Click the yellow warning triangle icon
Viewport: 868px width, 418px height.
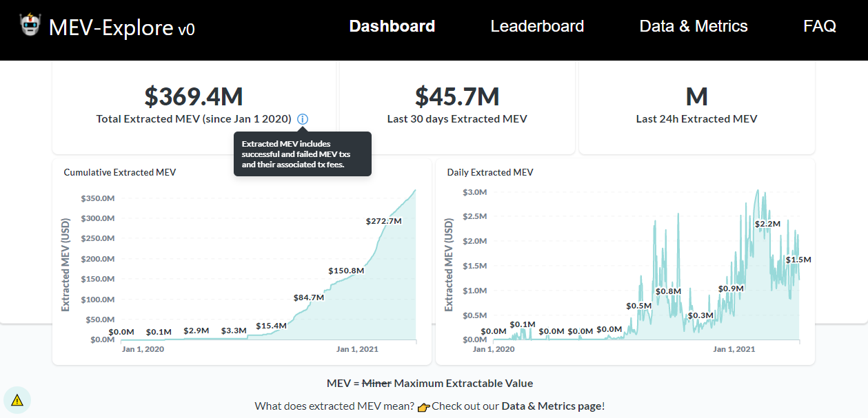pyautogui.click(x=17, y=400)
